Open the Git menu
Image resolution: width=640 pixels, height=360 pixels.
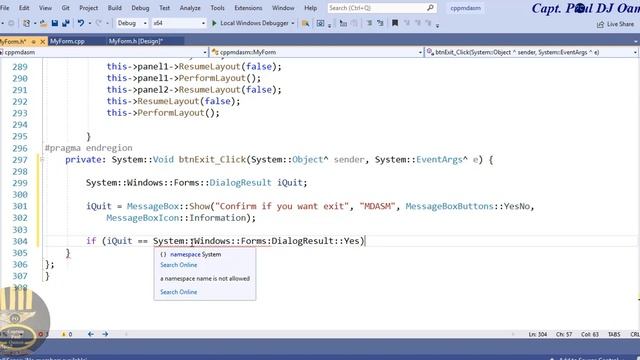(65, 8)
